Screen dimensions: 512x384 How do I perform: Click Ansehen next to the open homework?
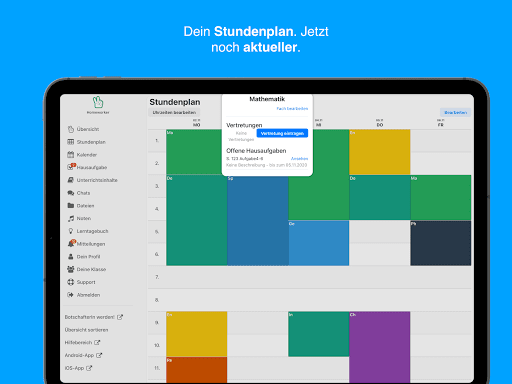pyautogui.click(x=299, y=159)
